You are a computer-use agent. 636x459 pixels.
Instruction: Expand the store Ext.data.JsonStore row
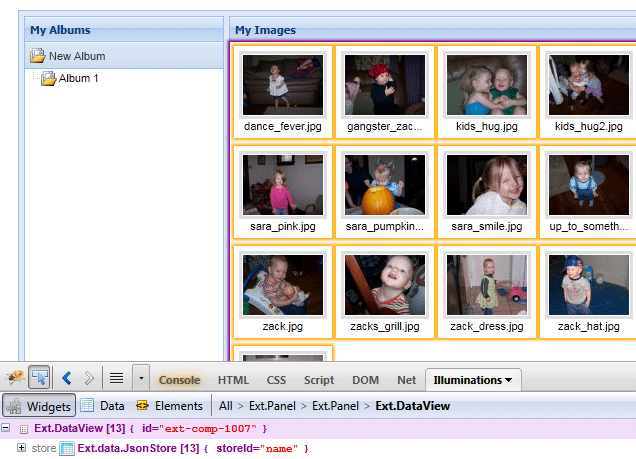pos(21,448)
